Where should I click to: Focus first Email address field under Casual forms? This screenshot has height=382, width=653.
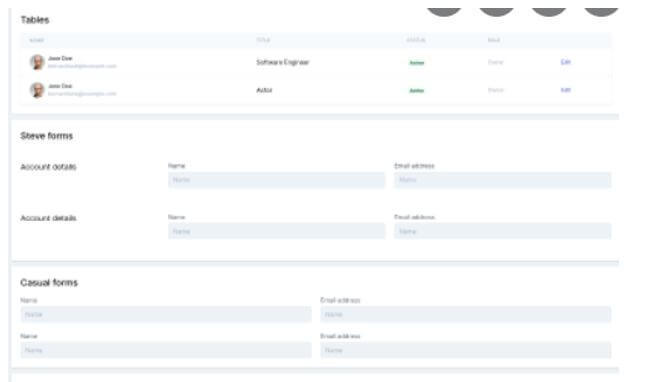(x=466, y=315)
